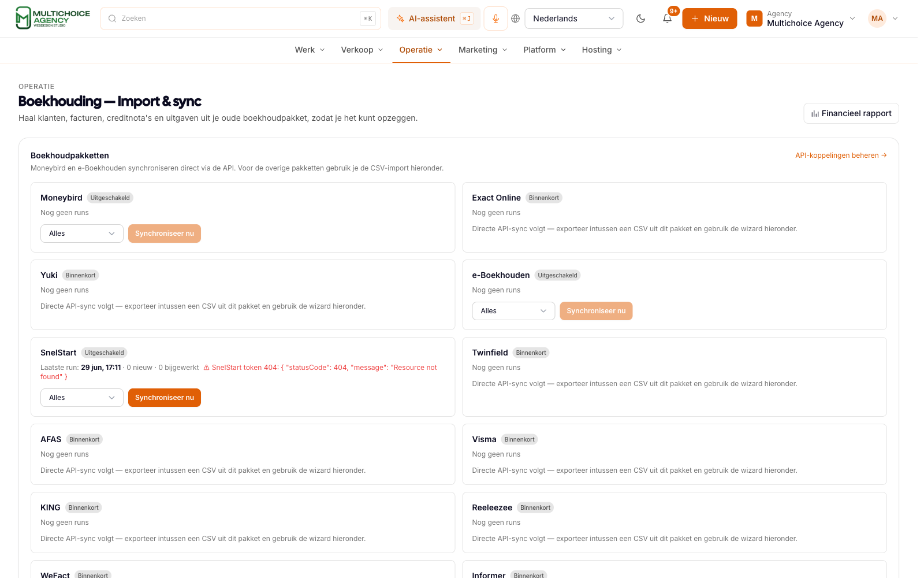Open the MA user avatar menu
The width and height of the screenshot is (924, 578).
coord(877,18)
